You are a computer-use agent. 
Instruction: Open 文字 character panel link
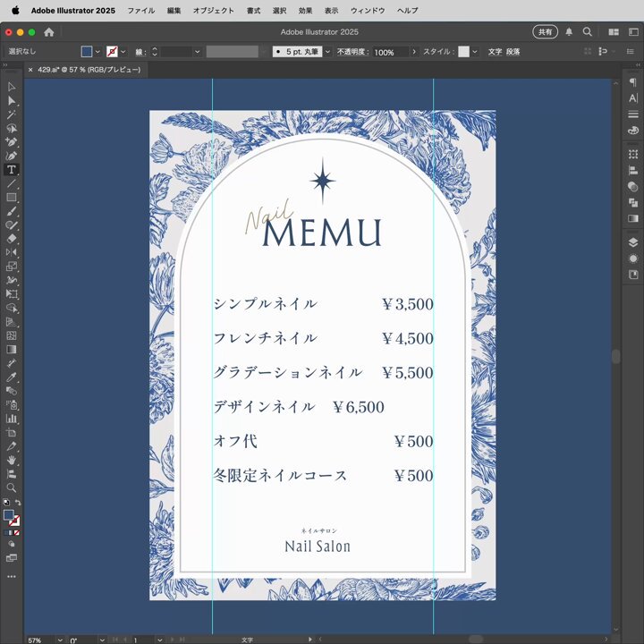point(495,52)
